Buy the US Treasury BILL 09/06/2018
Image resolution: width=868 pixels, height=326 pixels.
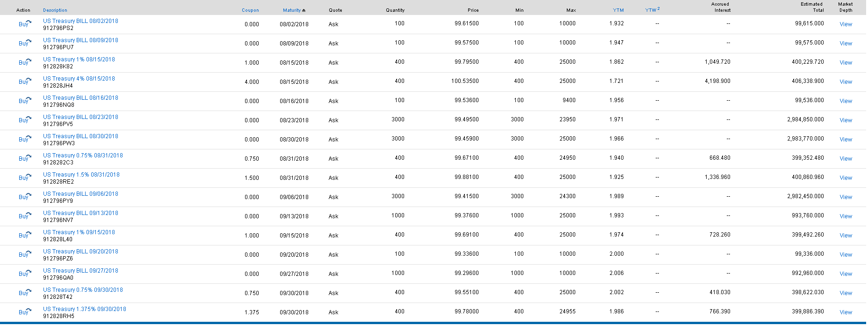click(x=24, y=197)
